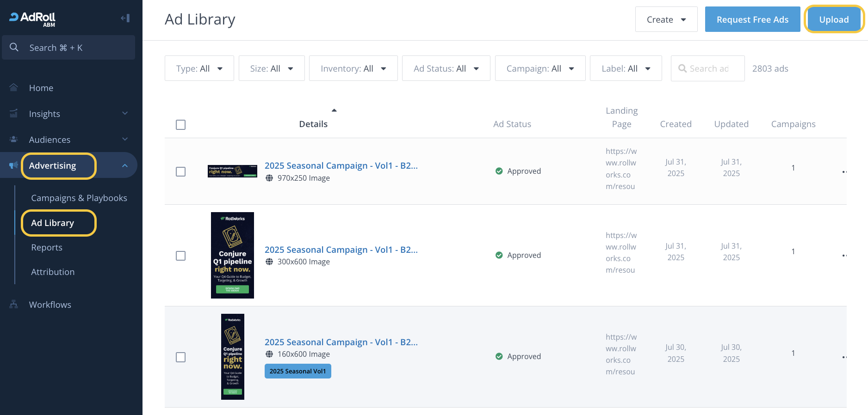The image size is (868, 415).
Task: Open the Type: All filter dropdown
Action: tap(199, 68)
